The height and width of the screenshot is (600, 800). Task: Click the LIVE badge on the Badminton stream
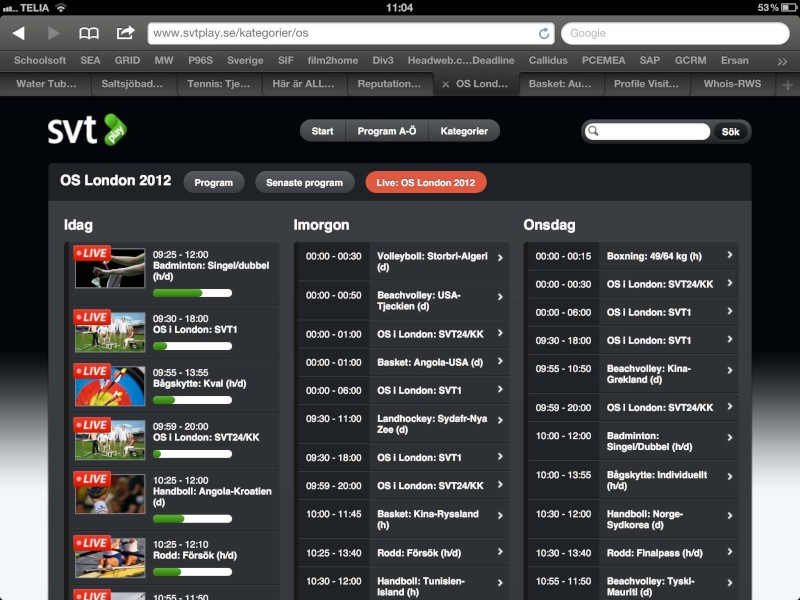tap(91, 253)
